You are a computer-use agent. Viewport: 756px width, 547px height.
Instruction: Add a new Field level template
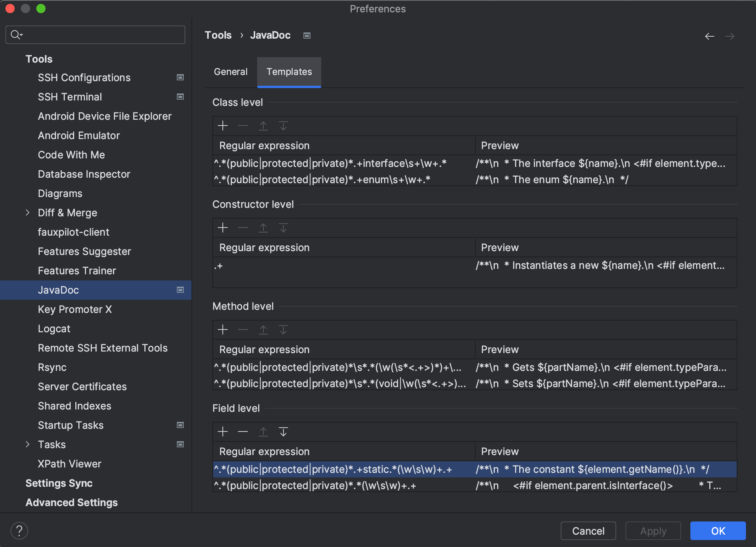[x=223, y=432]
